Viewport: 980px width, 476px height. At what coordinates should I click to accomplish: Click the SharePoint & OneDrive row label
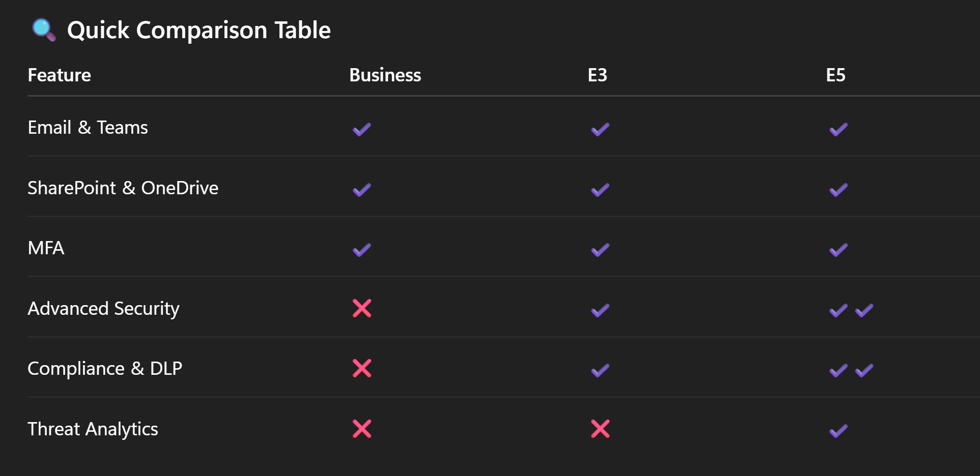tap(123, 188)
